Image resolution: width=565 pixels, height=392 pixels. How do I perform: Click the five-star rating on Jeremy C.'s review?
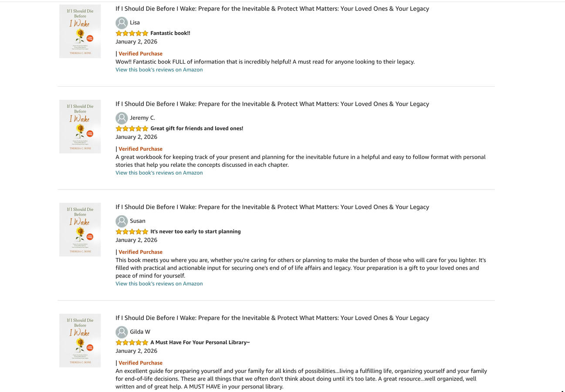132,128
